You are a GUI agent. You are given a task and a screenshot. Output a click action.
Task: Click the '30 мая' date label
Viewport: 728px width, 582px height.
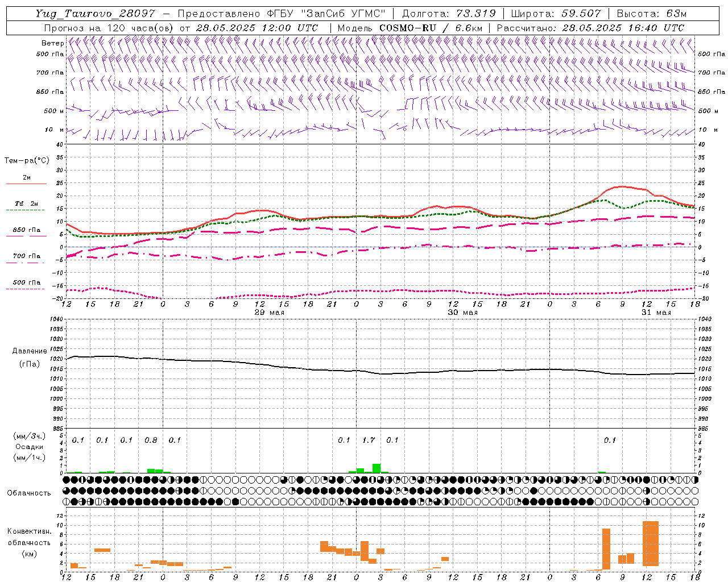[462, 313]
